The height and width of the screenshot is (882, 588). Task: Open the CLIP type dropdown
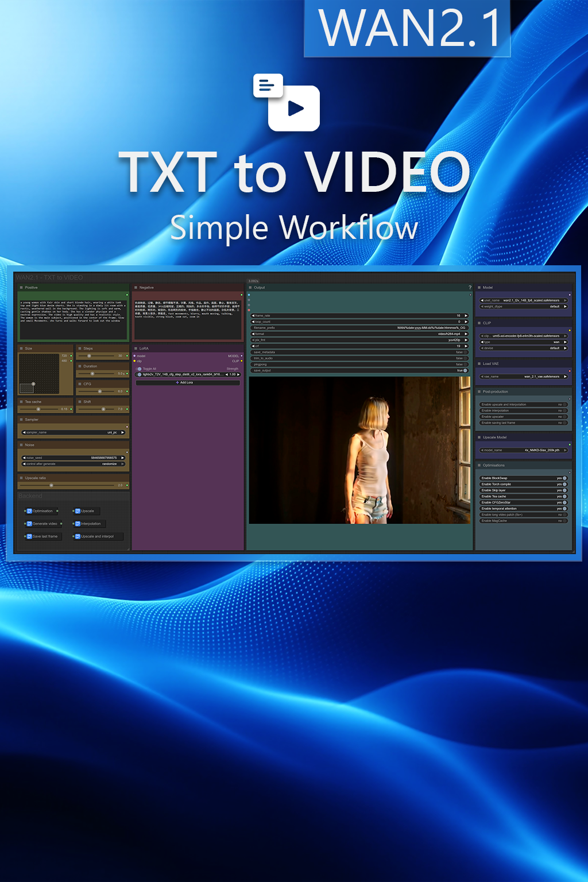524,342
